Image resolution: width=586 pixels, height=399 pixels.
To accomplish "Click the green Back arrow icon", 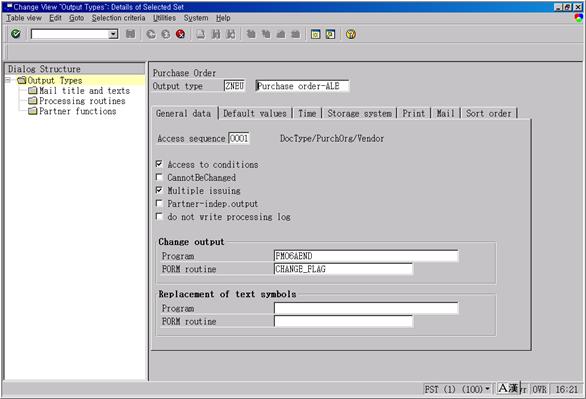I will pos(151,34).
